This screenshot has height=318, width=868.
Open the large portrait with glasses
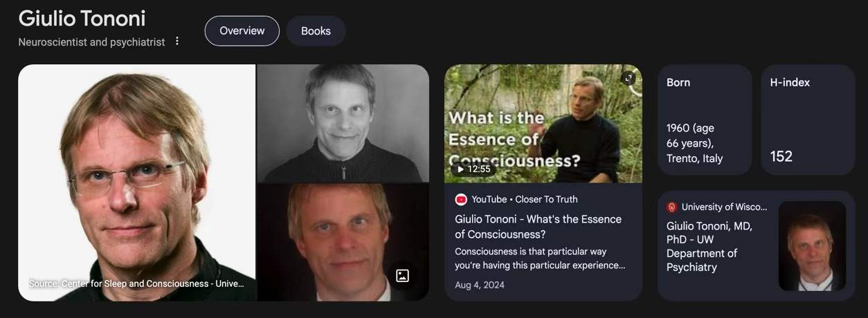(137, 183)
